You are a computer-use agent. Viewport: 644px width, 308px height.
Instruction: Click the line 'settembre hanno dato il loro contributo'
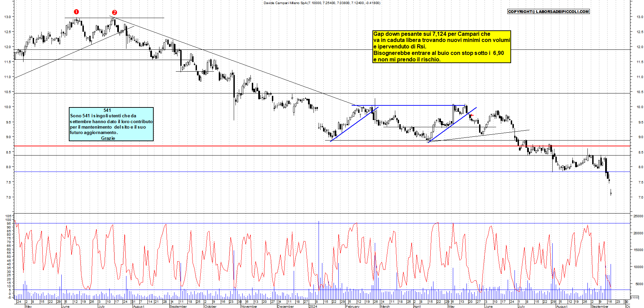tap(111, 121)
